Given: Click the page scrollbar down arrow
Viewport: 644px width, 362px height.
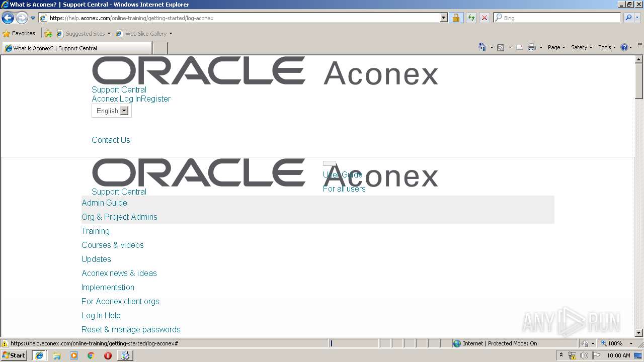Looking at the screenshot, I should click(x=639, y=333).
